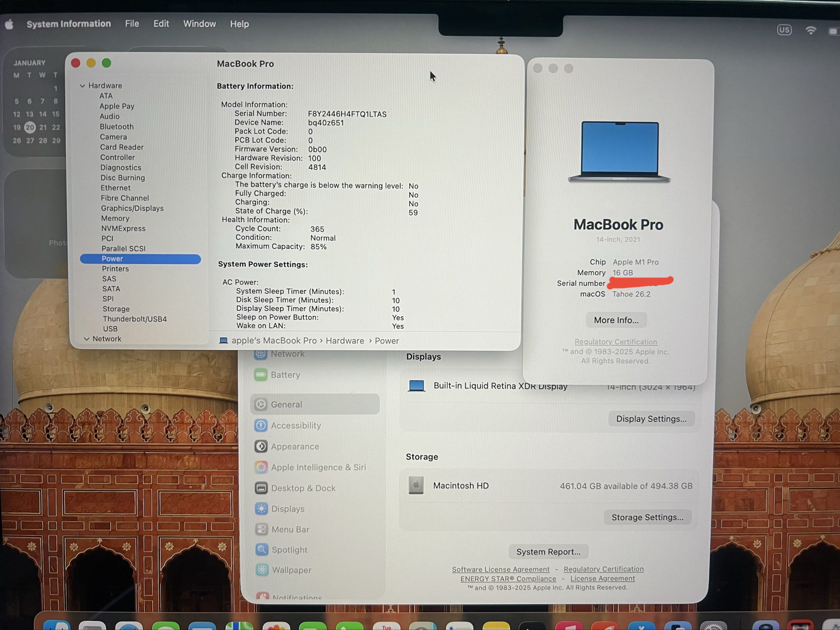The height and width of the screenshot is (630, 840).
Task: Open the Software License Agreement
Action: click(x=501, y=569)
